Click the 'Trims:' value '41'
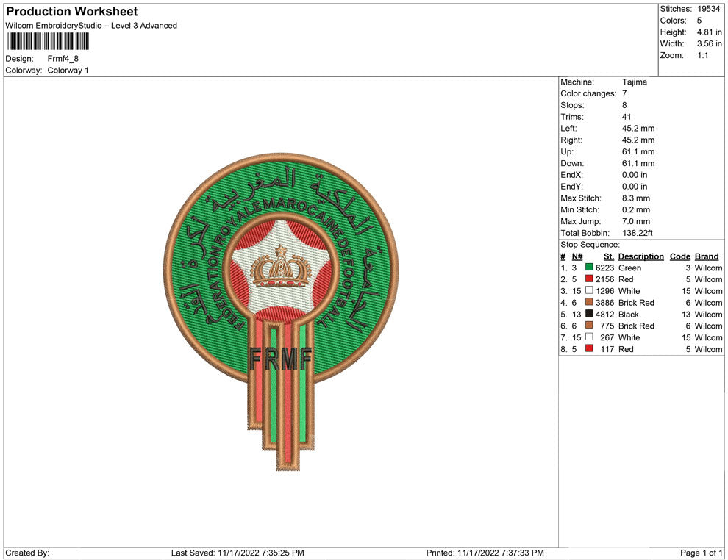728x560 pixels. [x=627, y=117]
